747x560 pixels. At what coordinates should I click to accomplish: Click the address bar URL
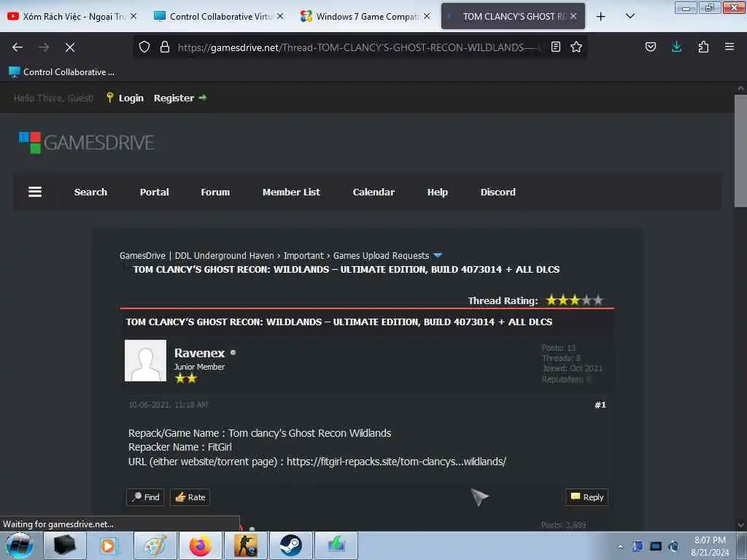click(360, 47)
